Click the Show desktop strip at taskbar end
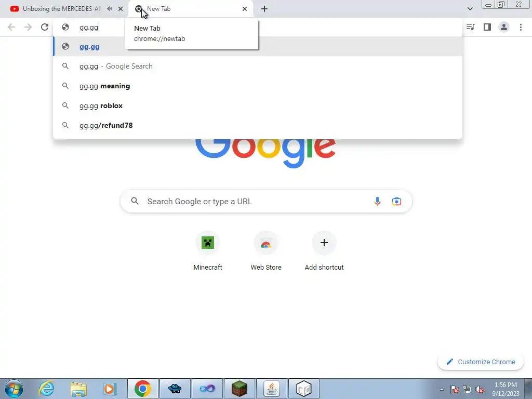The width and height of the screenshot is (532, 399). pyautogui.click(x=528, y=389)
